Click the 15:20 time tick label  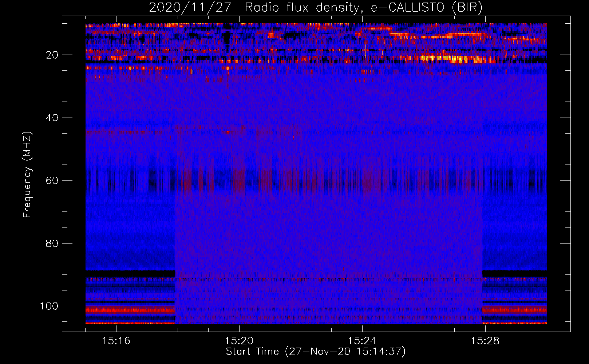click(x=239, y=341)
